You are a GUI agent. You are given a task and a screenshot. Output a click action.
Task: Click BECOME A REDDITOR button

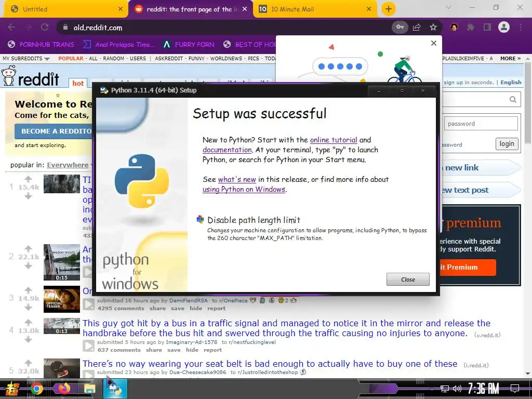[54, 131]
